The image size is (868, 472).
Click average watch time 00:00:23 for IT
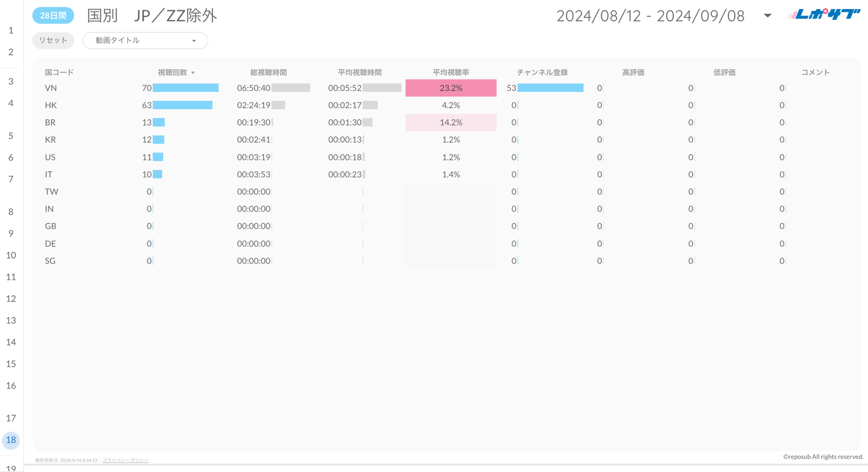click(345, 174)
